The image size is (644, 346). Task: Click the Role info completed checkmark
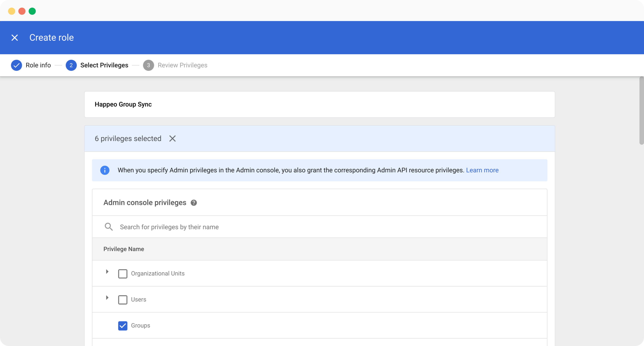16,65
